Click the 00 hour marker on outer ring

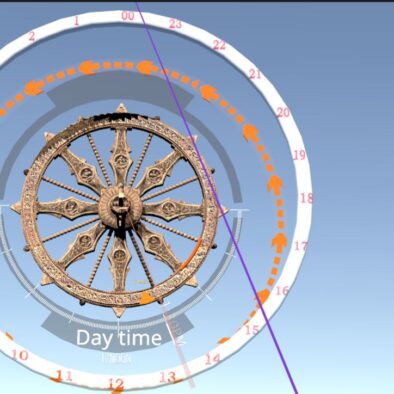click(x=128, y=16)
